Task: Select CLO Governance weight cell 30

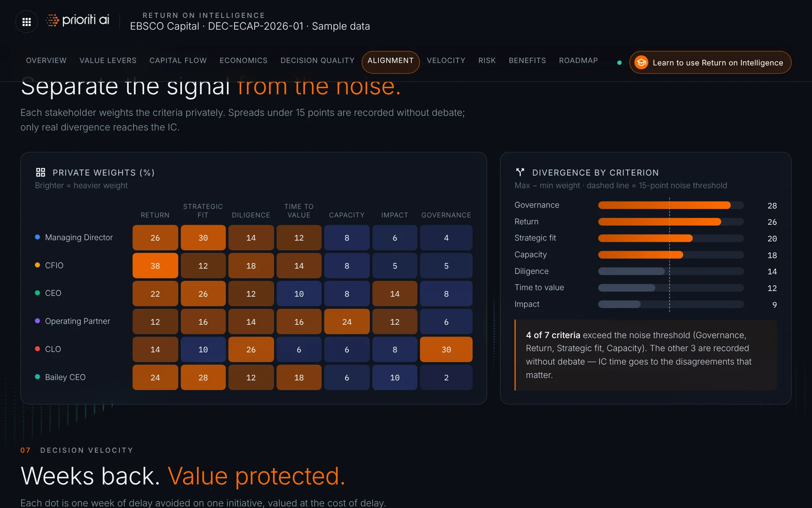Action: coord(446,350)
